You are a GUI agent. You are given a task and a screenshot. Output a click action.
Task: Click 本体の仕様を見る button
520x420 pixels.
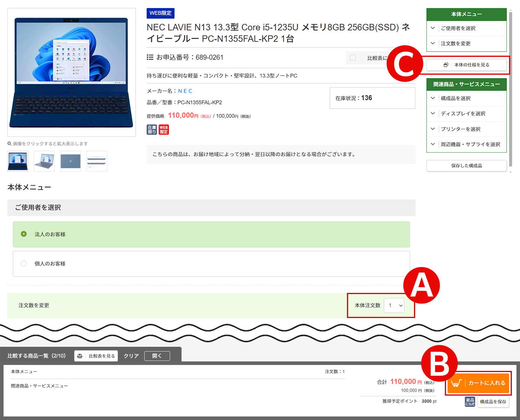coord(466,65)
